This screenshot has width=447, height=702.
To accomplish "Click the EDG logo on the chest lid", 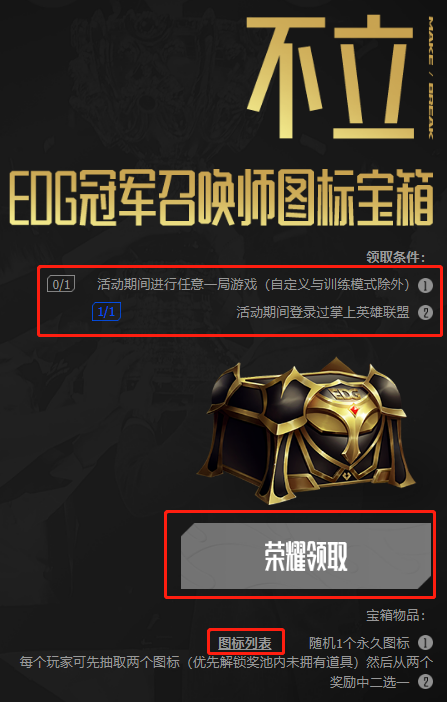I will pyautogui.click(x=346, y=394).
